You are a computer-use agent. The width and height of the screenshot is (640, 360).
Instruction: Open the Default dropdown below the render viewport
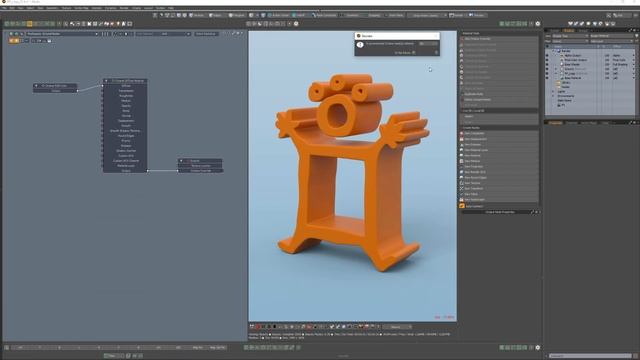397,327
